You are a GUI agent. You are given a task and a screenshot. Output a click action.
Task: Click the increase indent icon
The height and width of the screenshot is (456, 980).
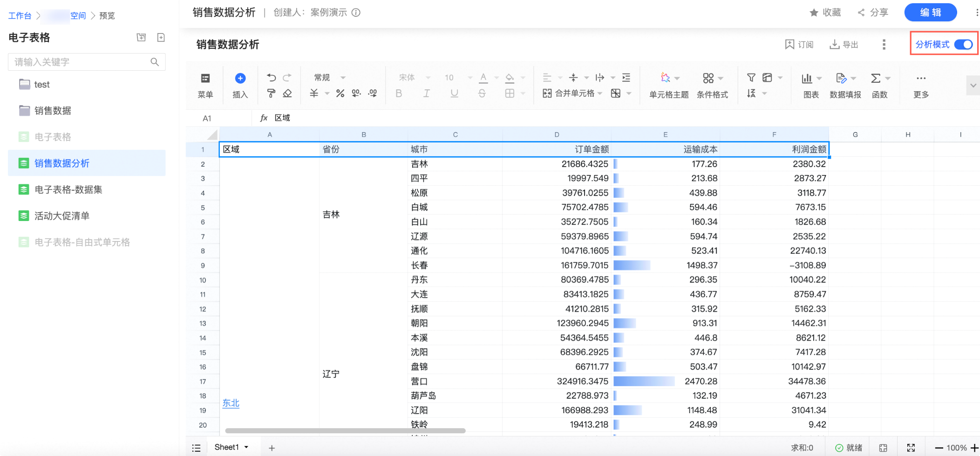pyautogui.click(x=626, y=78)
